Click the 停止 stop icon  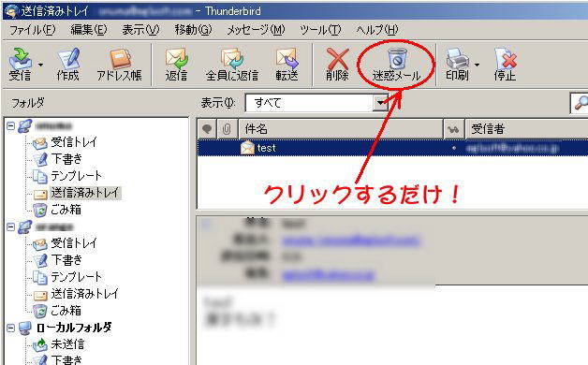(x=505, y=64)
